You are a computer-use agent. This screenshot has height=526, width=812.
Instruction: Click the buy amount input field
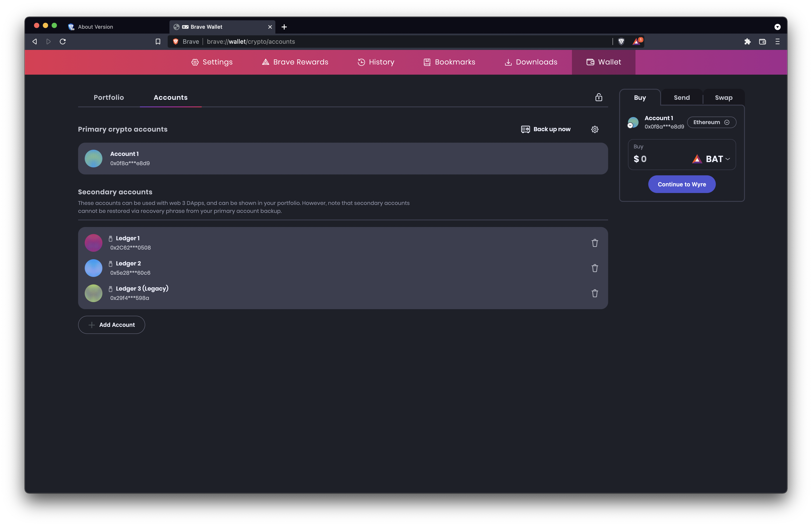coord(660,159)
